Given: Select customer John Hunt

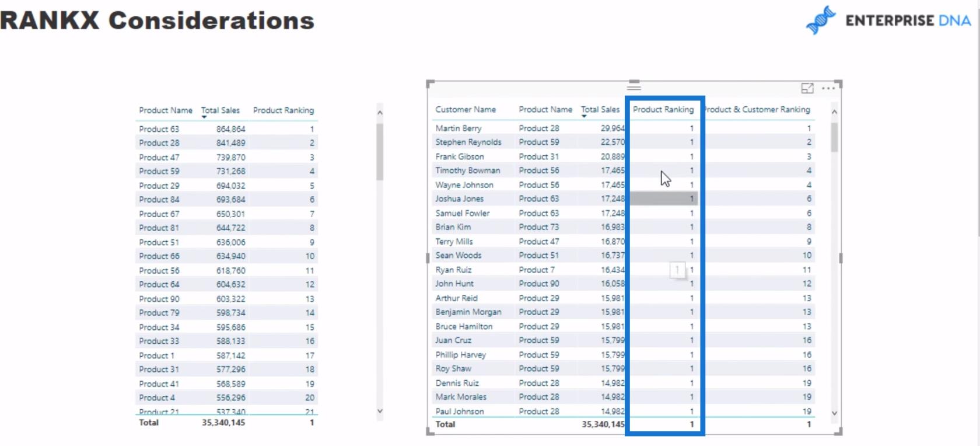Looking at the screenshot, I should [x=454, y=284].
